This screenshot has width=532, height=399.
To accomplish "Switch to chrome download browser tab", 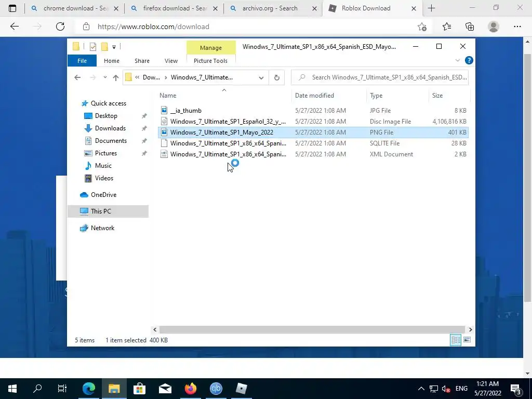I will point(75,8).
